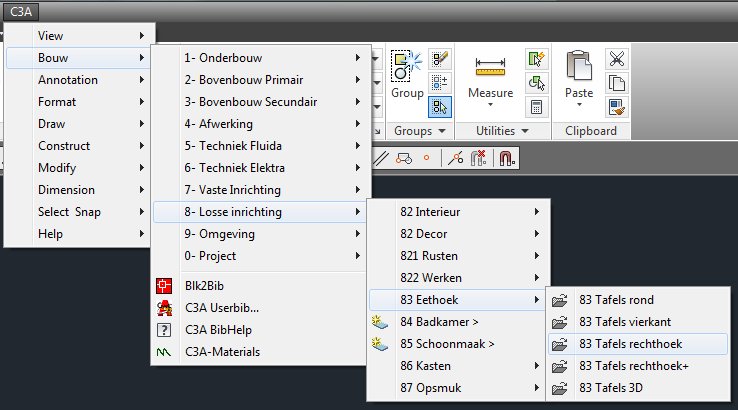Toggle the group selection on/off icon
The height and width of the screenshot is (410, 738).
coord(440,107)
